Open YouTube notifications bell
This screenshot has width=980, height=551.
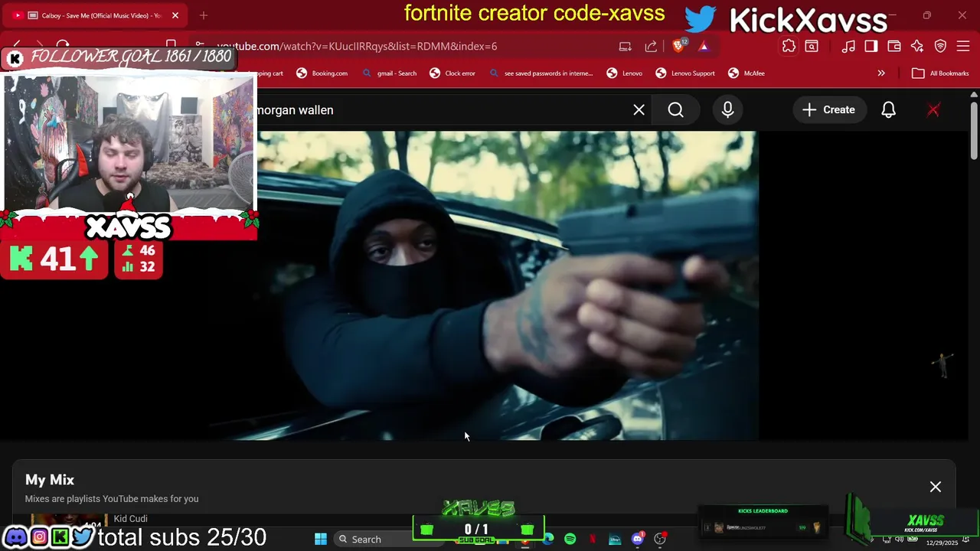point(888,110)
